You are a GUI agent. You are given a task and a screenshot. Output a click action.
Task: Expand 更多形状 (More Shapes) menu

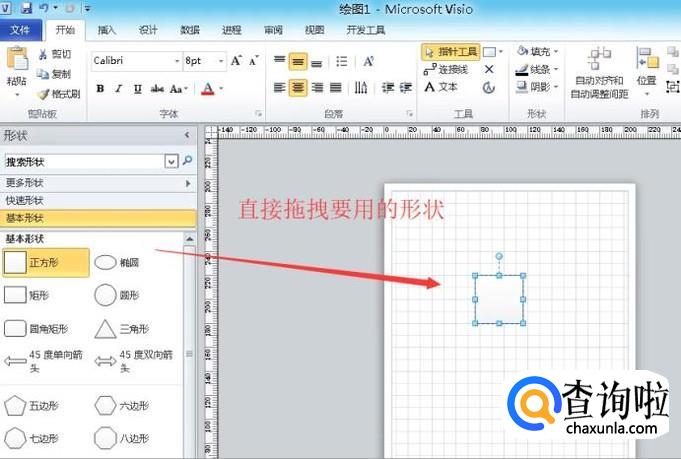pos(98,183)
